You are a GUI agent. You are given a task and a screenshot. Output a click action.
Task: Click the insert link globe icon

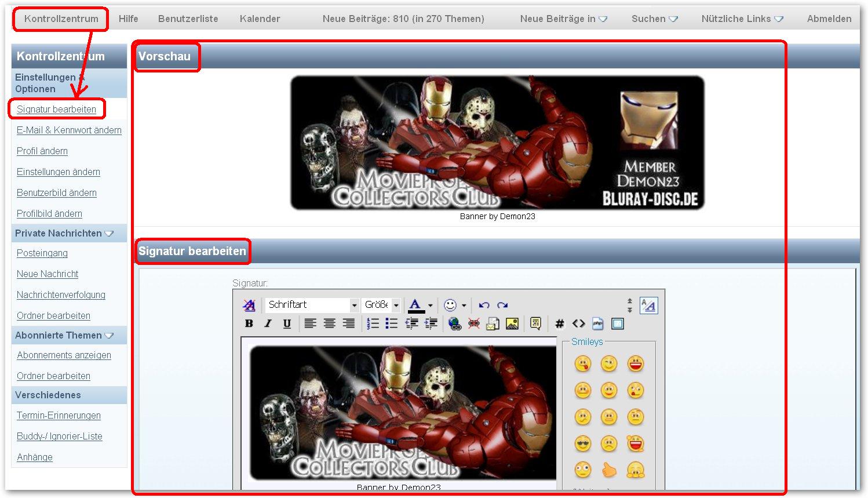click(455, 323)
